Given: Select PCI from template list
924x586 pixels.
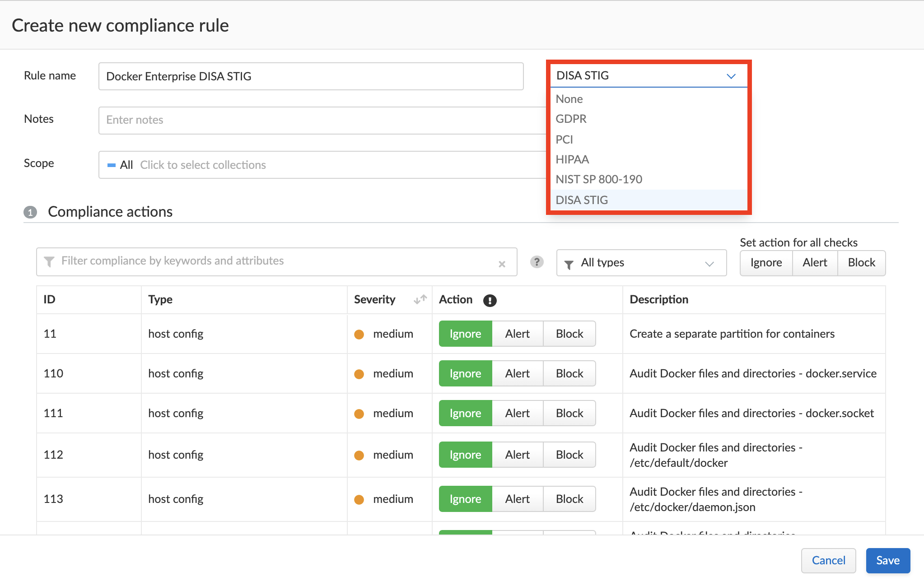Looking at the screenshot, I should pos(649,139).
